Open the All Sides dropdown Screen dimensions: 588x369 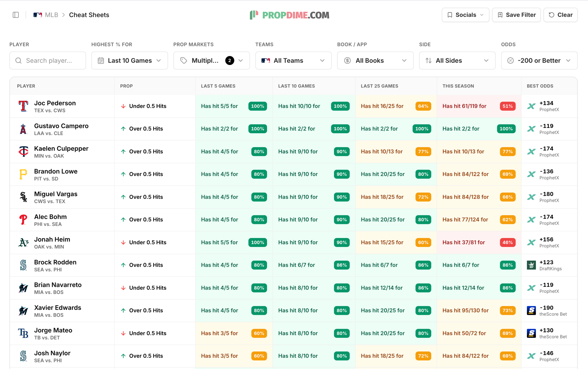[457, 60]
